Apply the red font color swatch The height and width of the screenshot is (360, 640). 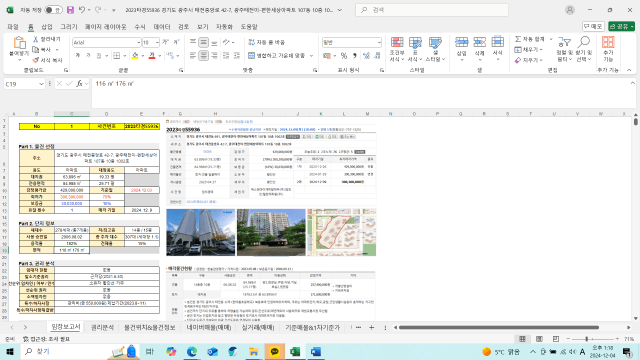click(x=152, y=56)
